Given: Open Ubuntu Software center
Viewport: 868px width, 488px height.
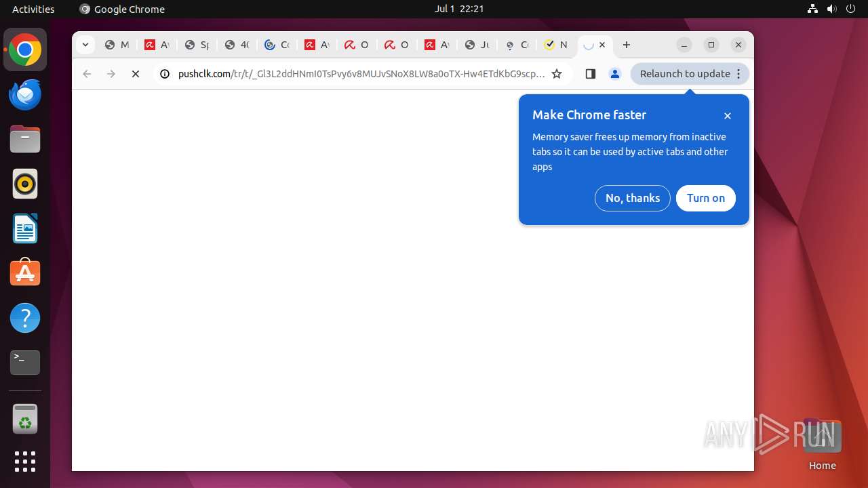Looking at the screenshot, I should 25,273.
